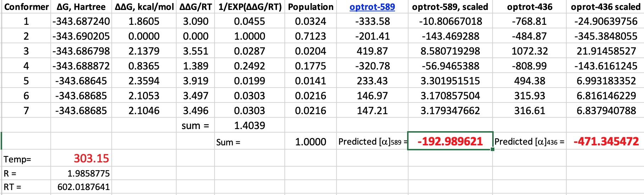Image resolution: width=644 pixels, height=195 pixels.
Task: Open the optrot-589 hyperlink in header
Action: (372, 7)
